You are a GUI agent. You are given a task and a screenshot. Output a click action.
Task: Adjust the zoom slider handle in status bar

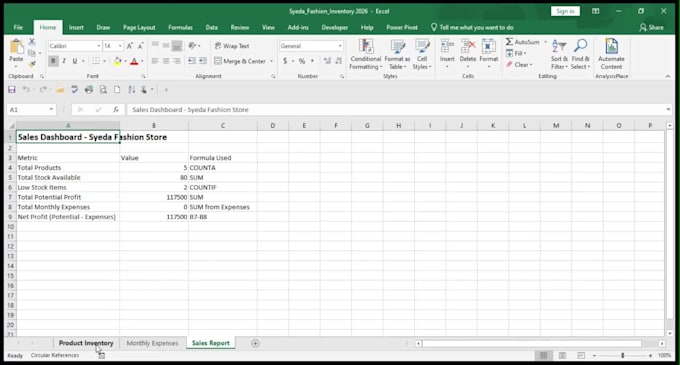click(622, 355)
